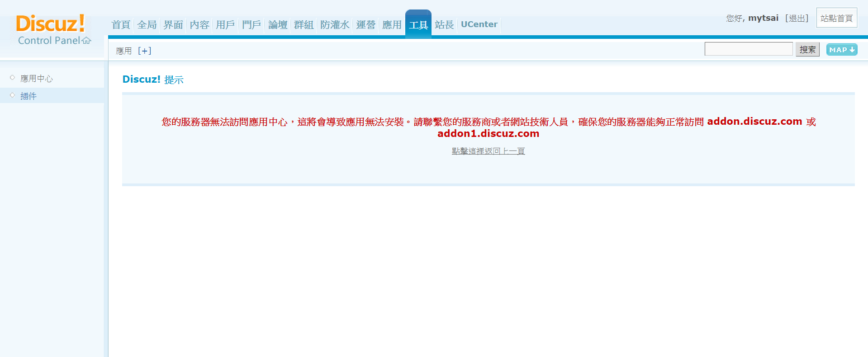Select the active 工具 tab
This screenshot has height=357, width=868.
(418, 24)
